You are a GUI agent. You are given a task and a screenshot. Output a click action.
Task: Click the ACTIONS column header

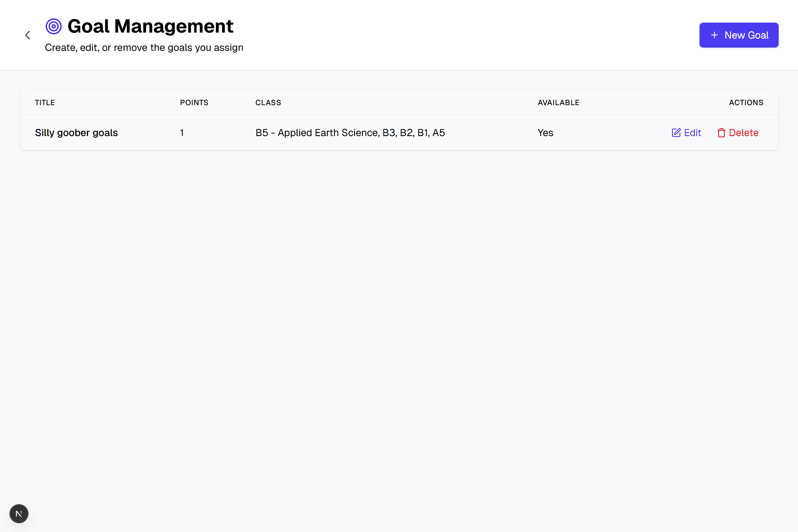pyautogui.click(x=746, y=102)
